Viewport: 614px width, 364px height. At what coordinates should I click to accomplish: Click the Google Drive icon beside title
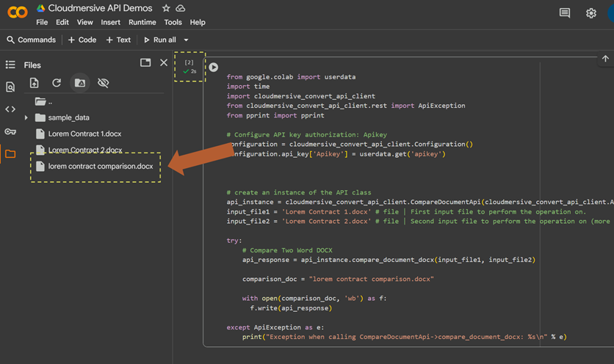pos(40,8)
